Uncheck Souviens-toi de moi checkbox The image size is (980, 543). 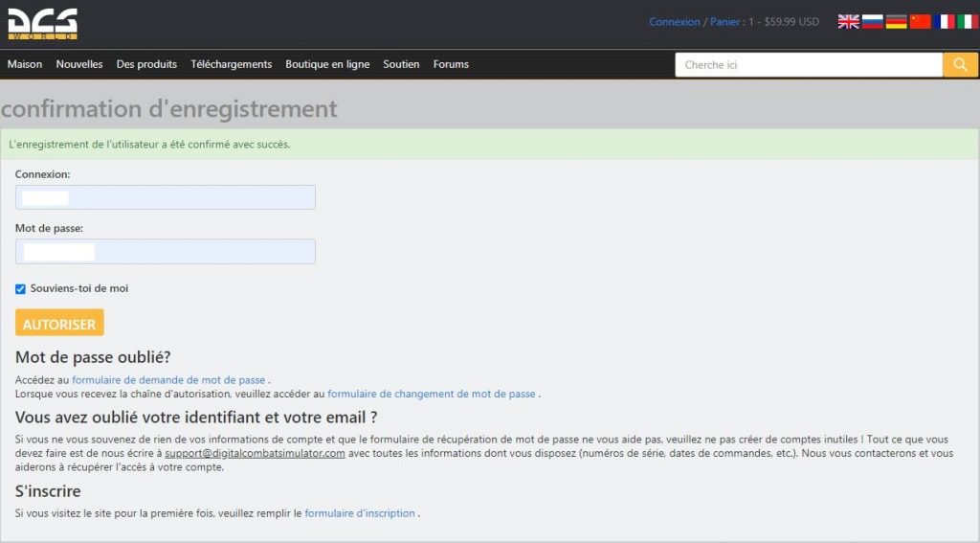pyautogui.click(x=21, y=289)
